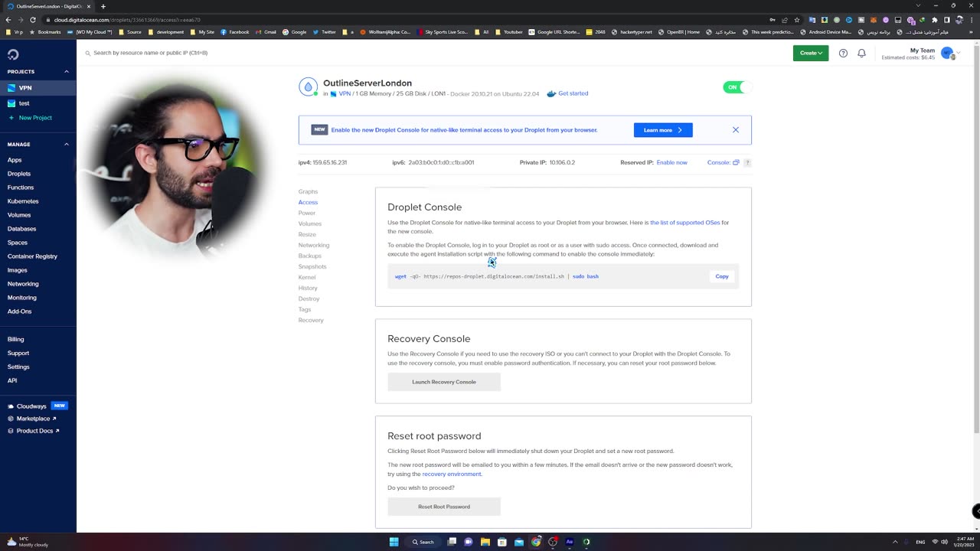980x551 pixels.
Task: Open the Kernel droplet tab
Action: point(307,277)
